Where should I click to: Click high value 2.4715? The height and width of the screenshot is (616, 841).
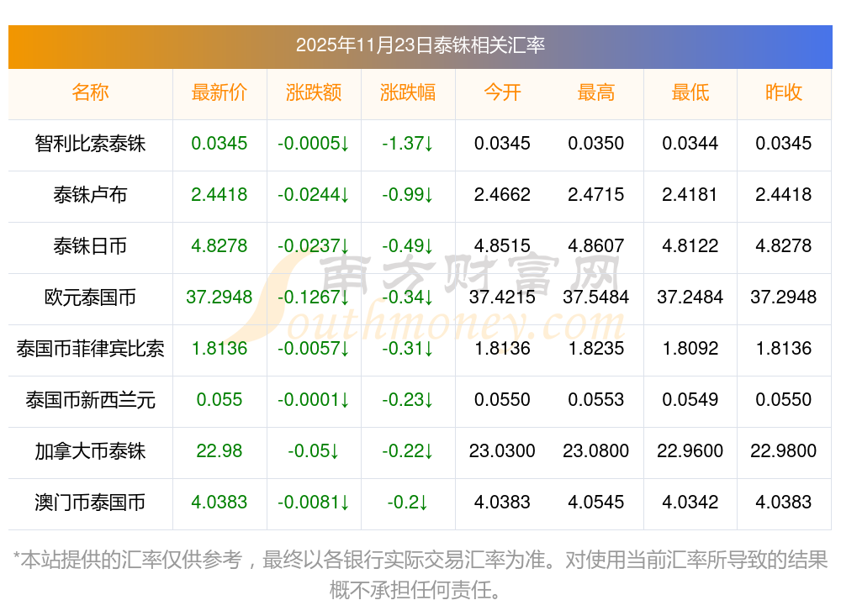[x=596, y=195]
